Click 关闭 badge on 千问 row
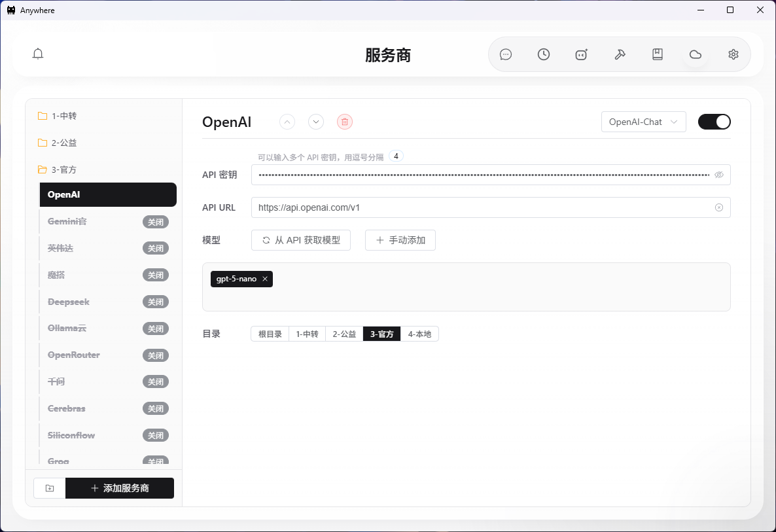The height and width of the screenshot is (532, 776). click(x=156, y=382)
